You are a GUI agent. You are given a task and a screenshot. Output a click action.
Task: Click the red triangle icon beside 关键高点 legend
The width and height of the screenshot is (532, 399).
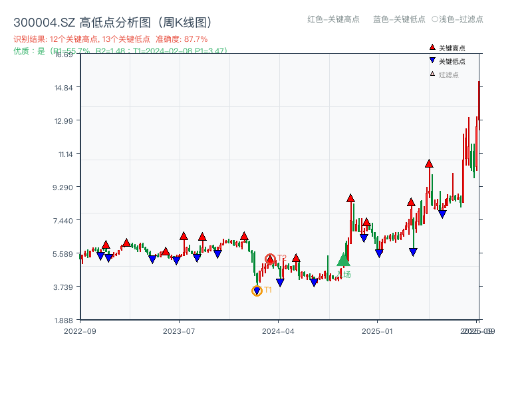click(432, 47)
